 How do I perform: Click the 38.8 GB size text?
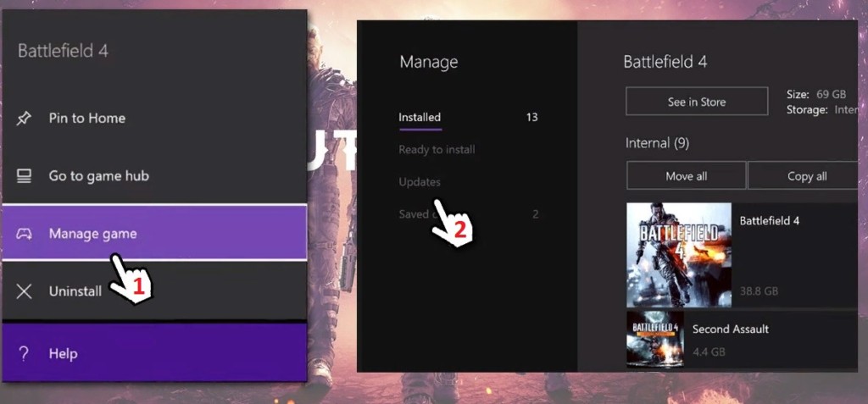click(x=759, y=291)
